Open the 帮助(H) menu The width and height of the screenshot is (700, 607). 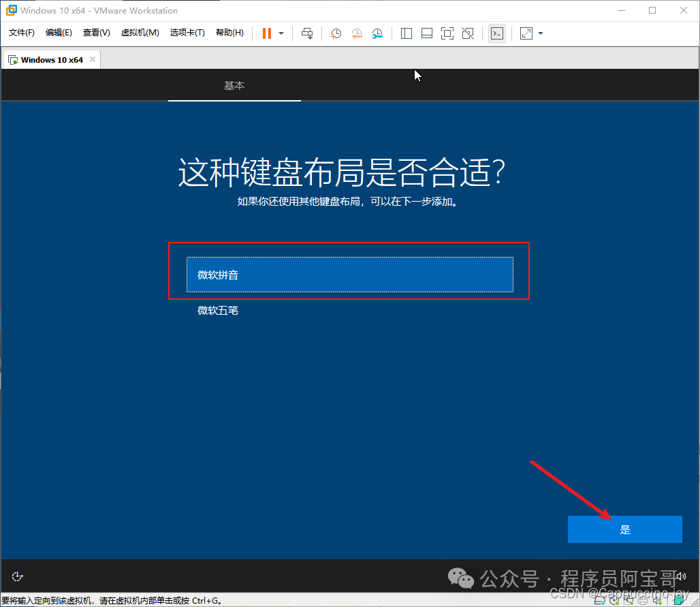pyautogui.click(x=229, y=33)
